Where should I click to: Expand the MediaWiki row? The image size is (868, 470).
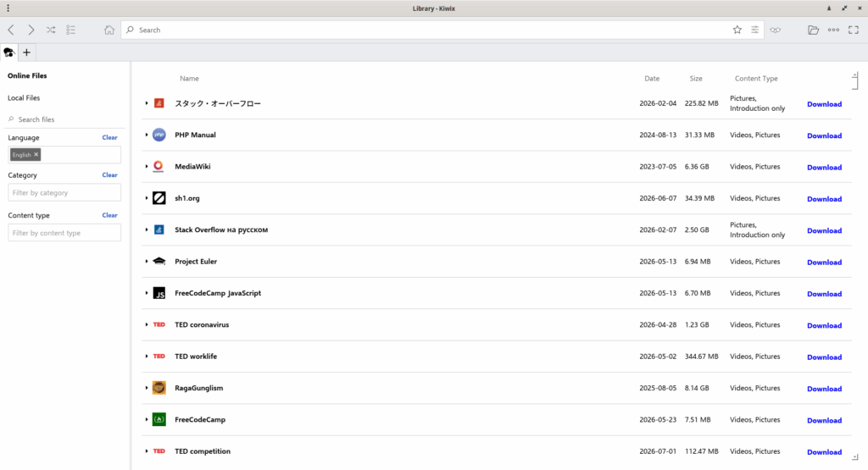147,167
